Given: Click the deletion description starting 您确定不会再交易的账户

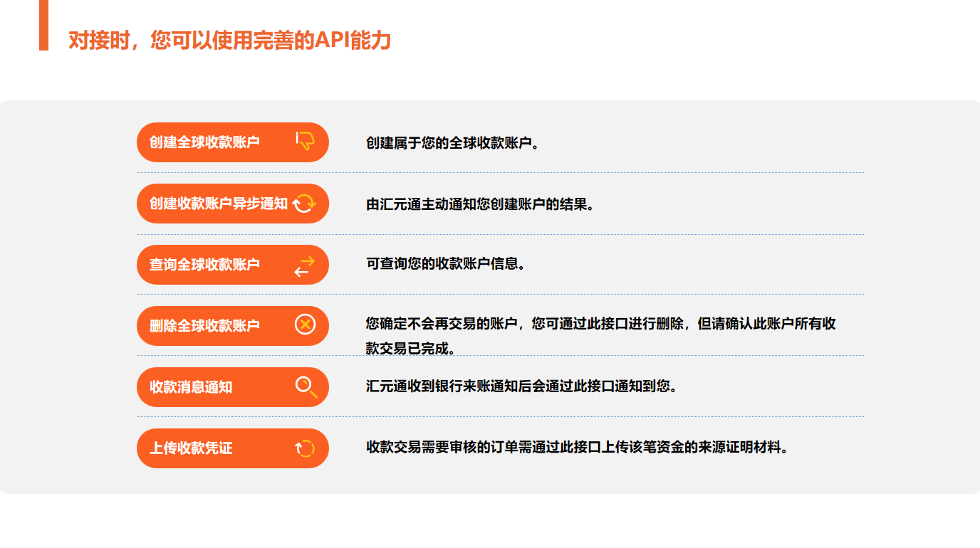Looking at the screenshot, I should click(601, 335).
